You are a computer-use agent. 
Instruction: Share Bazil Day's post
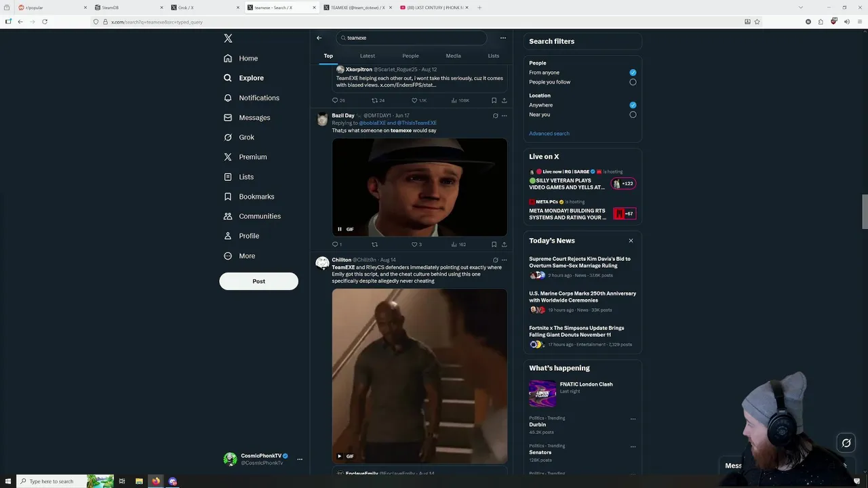[x=504, y=245]
